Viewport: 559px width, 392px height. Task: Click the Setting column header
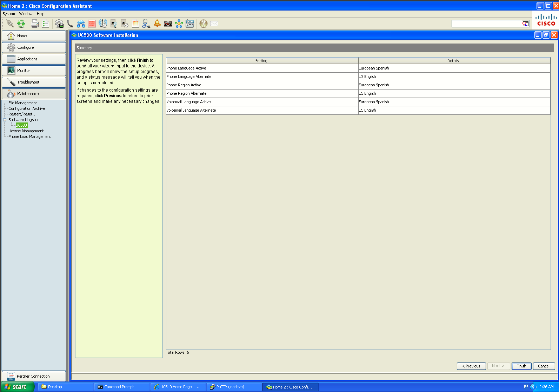click(262, 61)
